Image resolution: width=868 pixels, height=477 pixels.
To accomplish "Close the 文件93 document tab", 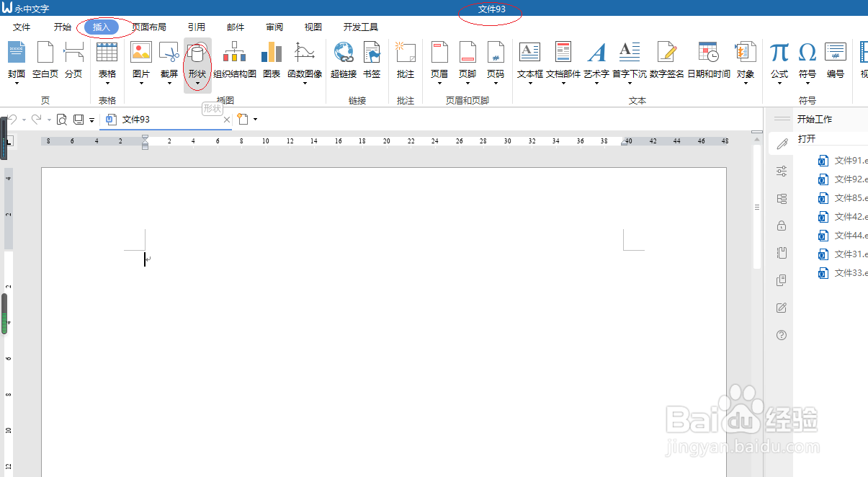I will [227, 120].
